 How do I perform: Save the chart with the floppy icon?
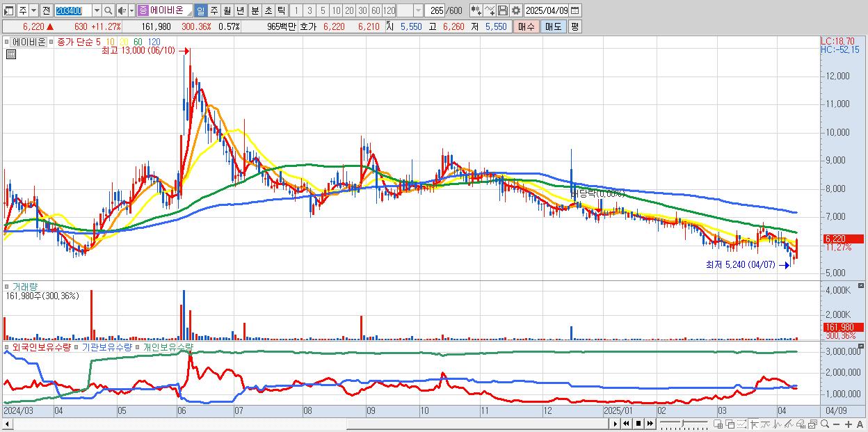point(502,10)
